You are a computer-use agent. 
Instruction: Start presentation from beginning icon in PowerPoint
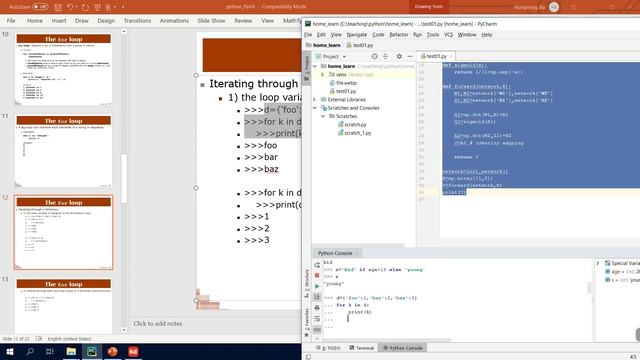point(97,7)
